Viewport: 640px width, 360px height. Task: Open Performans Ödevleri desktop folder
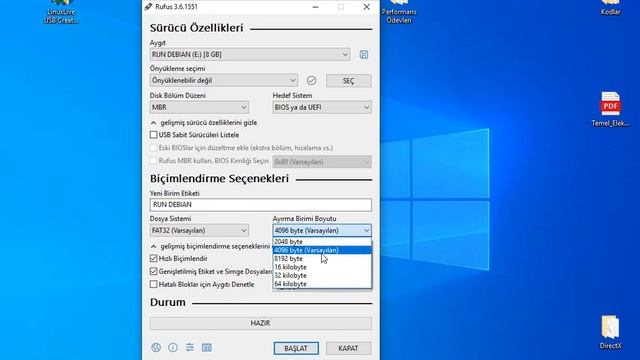[x=399, y=11]
